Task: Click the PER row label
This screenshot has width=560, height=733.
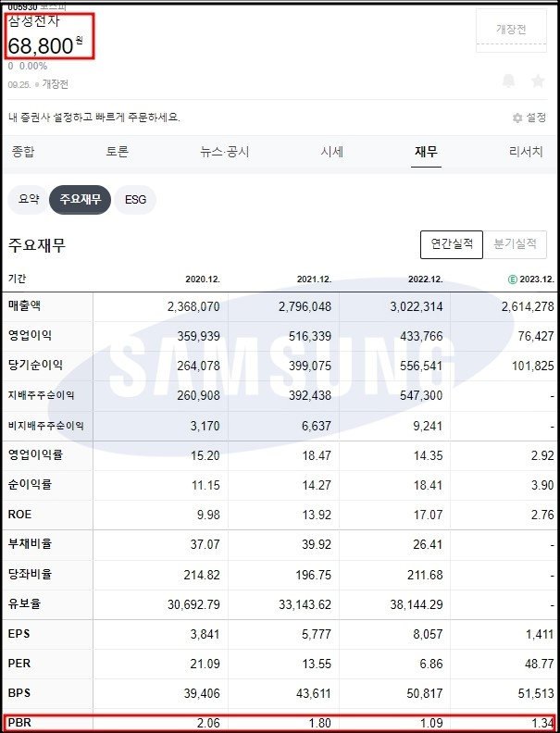Action: [x=19, y=664]
